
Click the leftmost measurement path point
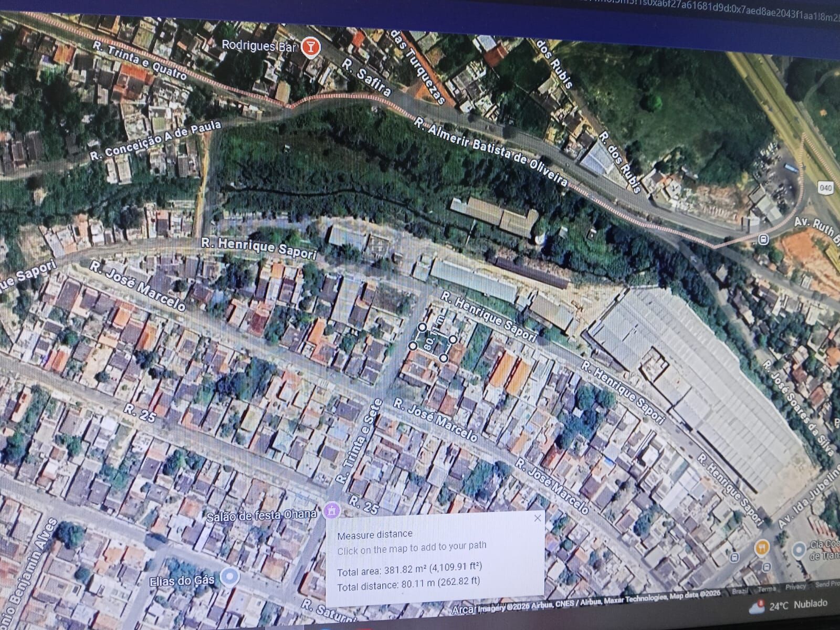413,345
